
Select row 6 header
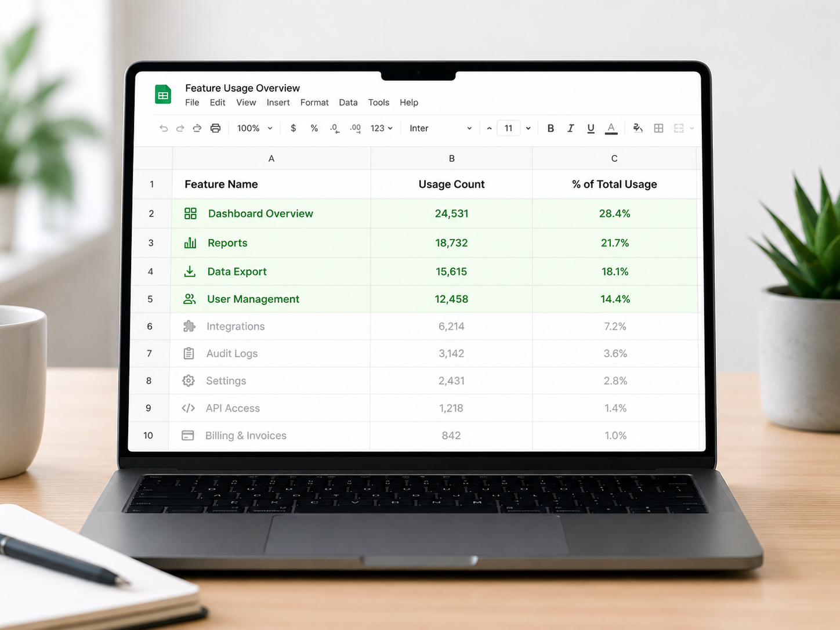[150, 327]
